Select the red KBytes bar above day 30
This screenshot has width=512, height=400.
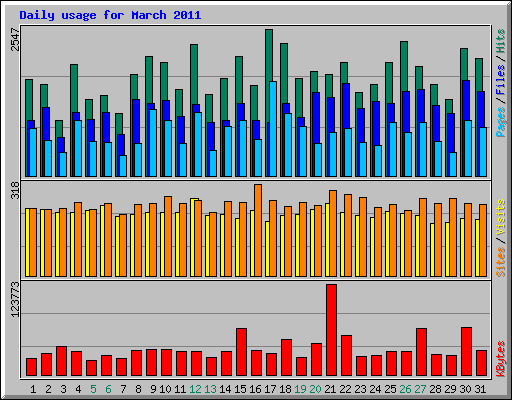[466, 352]
